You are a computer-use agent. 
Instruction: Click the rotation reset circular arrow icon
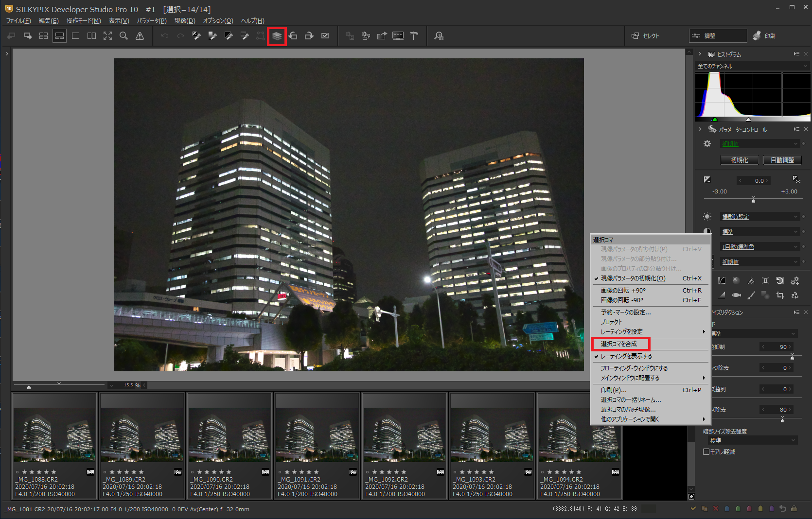(x=780, y=281)
